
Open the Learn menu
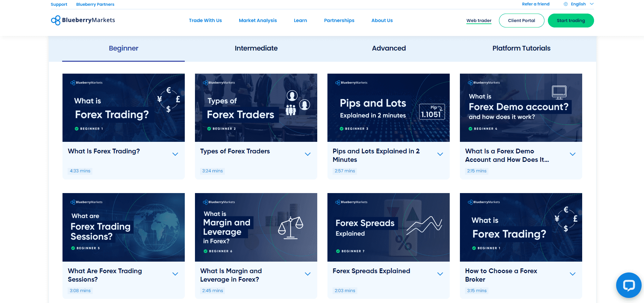click(300, 20)
